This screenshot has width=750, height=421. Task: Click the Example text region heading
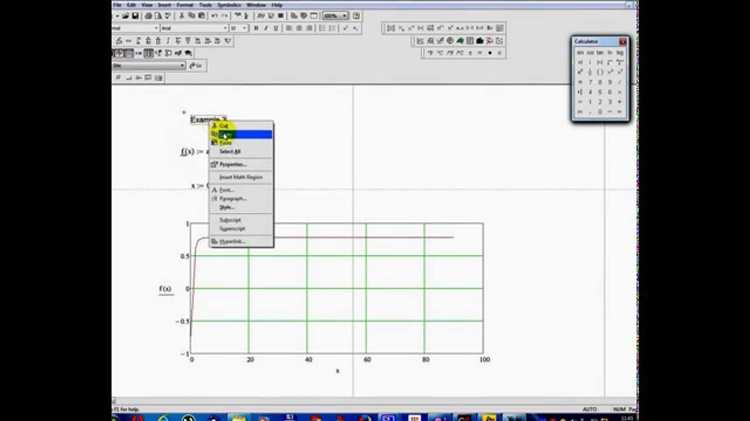click(209, 119)
